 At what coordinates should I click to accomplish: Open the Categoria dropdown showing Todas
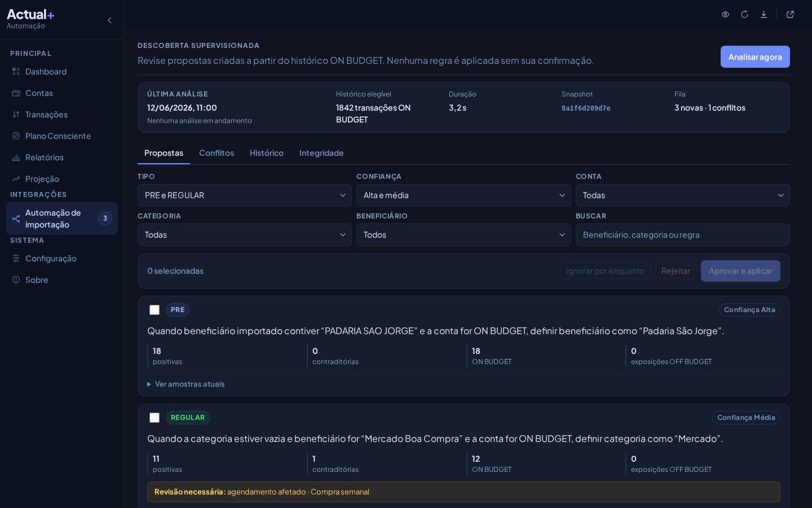coord(245,235)
